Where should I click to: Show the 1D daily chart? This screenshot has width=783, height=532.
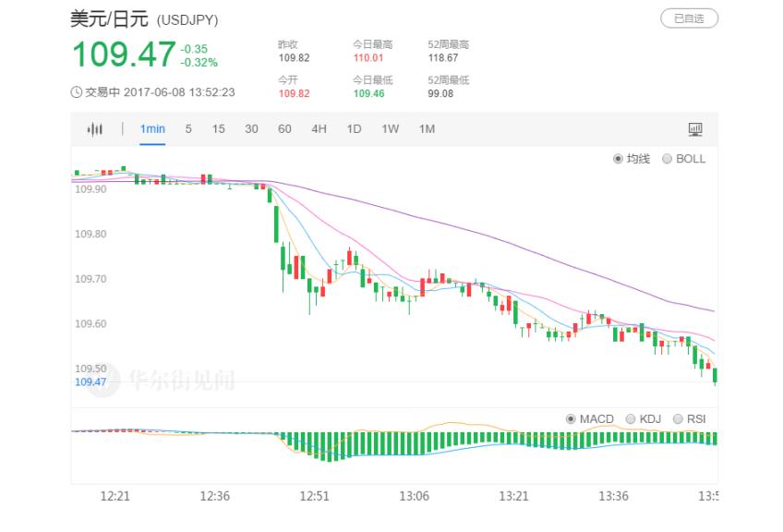click(354, 129)
